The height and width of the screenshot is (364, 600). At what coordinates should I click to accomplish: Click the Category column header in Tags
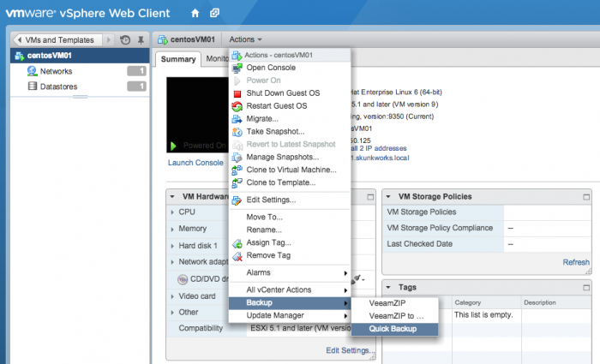pyautogui.click(x=486, y=302)
